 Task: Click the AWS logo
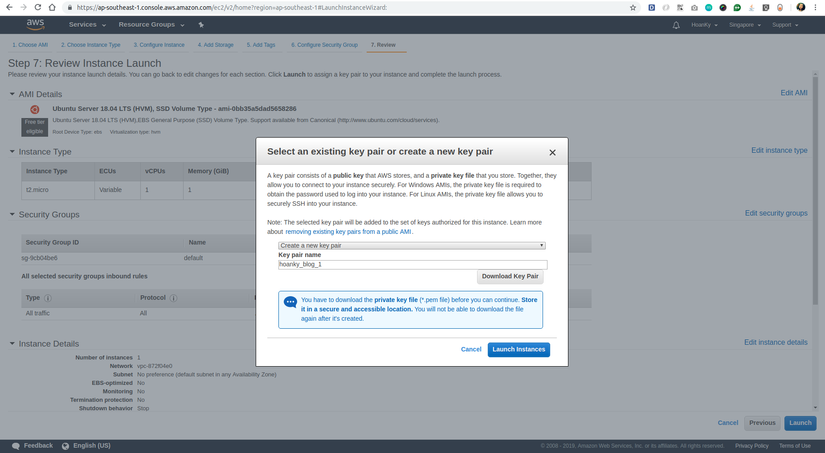pyautogui.click(x=35, y=24)
